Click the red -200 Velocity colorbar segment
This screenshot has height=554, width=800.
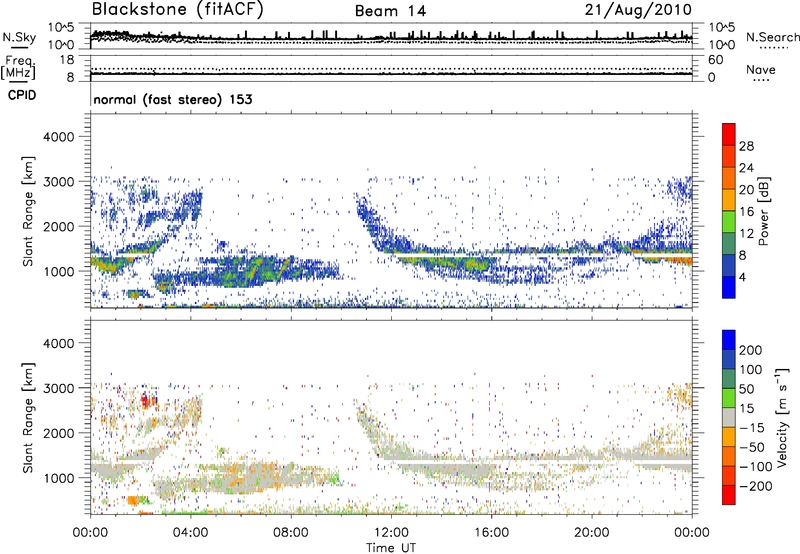click(x=729, y=495)
